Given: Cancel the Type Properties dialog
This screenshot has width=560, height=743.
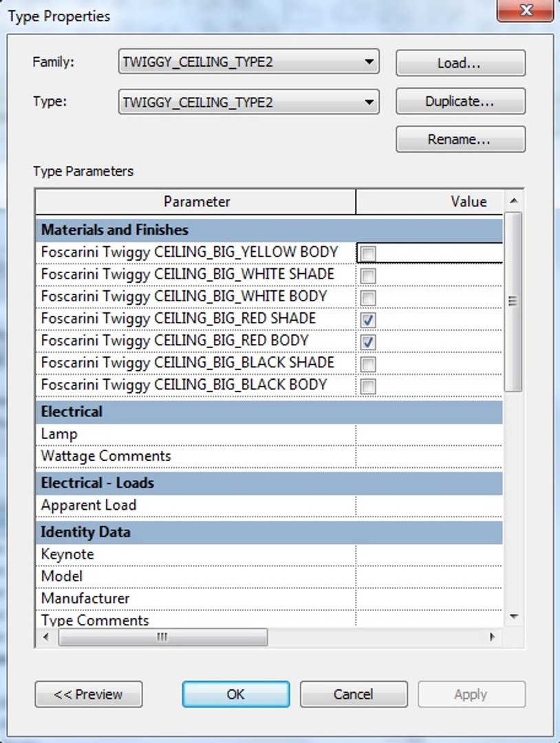Looking at the screenshot, I should 353,694.
